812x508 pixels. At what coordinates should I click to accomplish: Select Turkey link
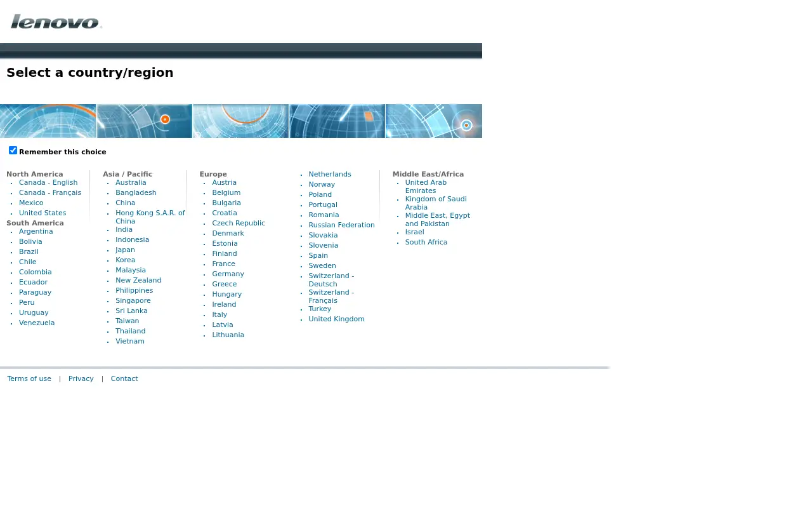coord(320,309)
